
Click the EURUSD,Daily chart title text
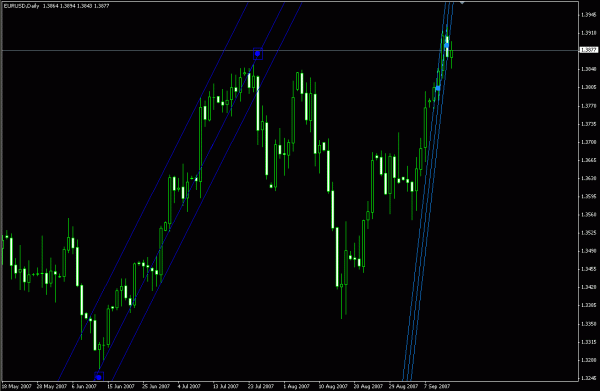point(21,6)
